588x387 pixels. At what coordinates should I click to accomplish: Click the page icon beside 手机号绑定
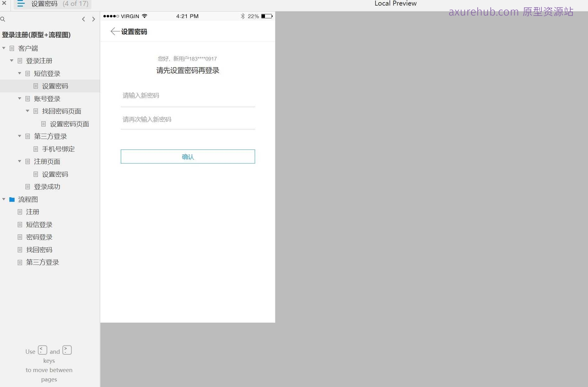[x=36, y=149]
